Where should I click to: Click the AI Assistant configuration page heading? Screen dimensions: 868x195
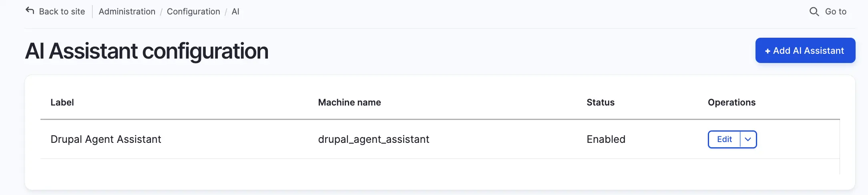147,51
